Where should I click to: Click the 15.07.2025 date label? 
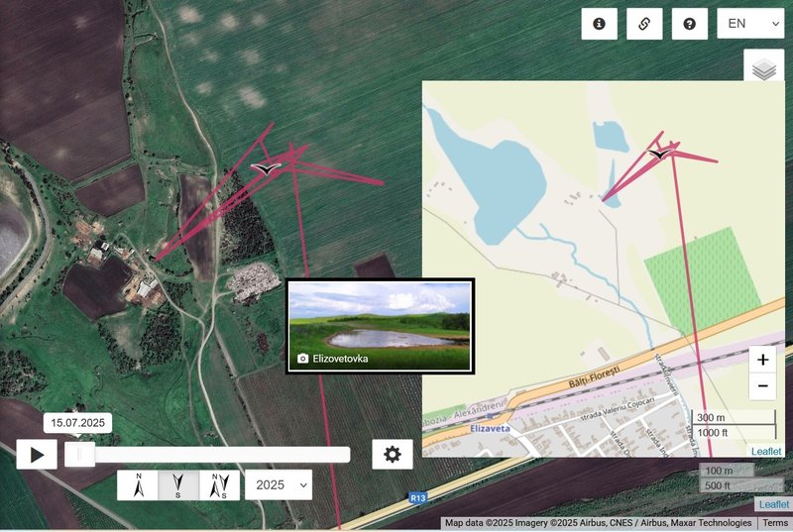[78, 423]
